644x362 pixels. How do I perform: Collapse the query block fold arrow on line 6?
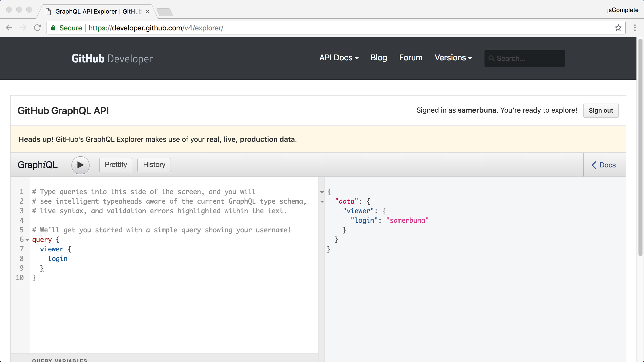27,240
